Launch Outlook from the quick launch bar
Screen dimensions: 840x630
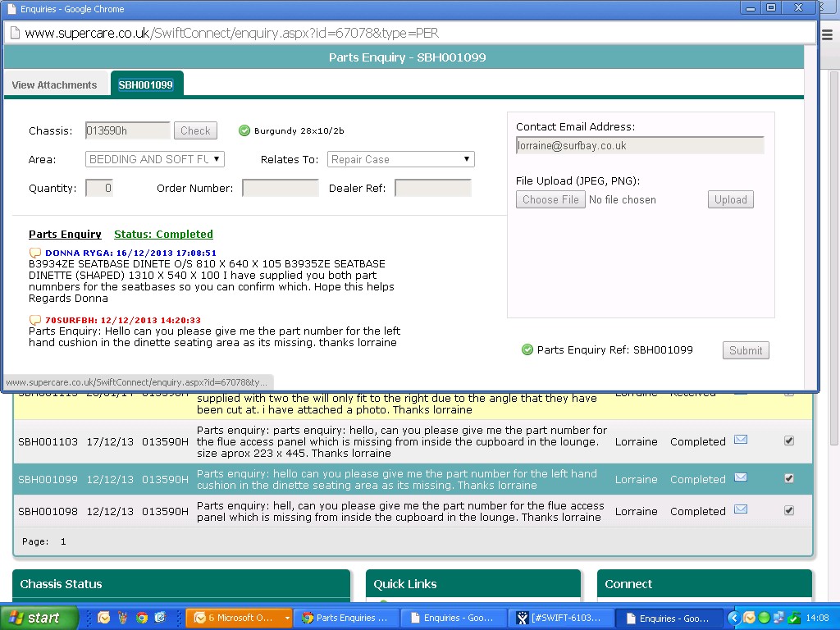(x=104, y=618)
